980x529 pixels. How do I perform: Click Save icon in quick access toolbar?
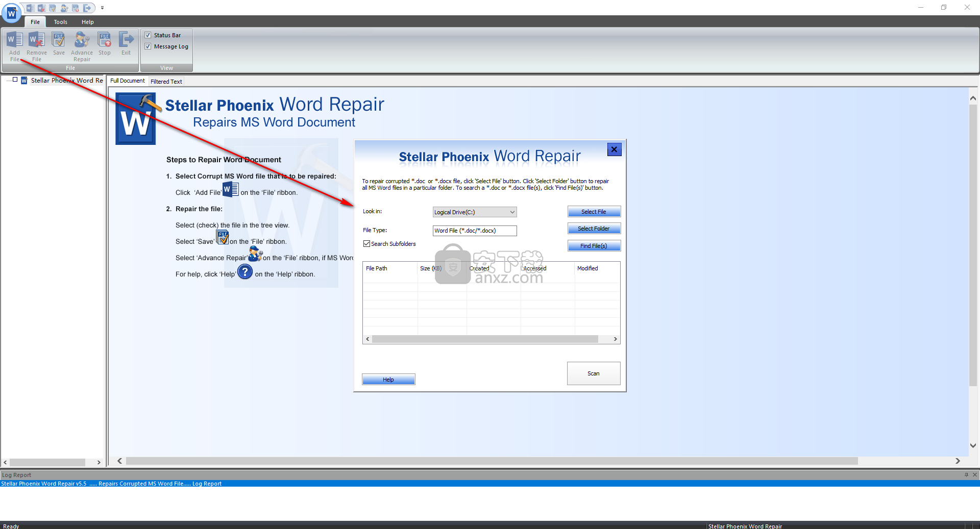[x=53, y=8]
